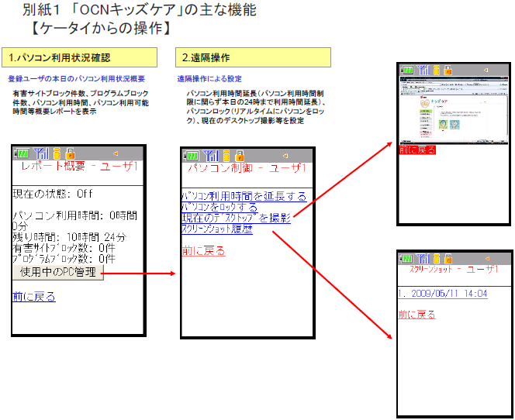
Task: Click antenna signal icon in パソコン制御 phone
Action: click(210, 156)
